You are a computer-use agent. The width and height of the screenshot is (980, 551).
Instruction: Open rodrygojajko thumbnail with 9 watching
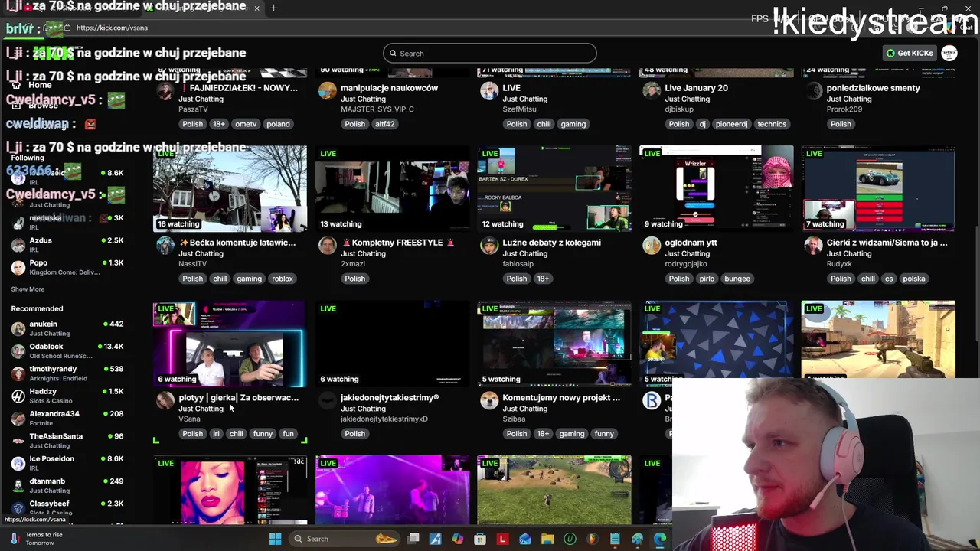tap(716, 188)
